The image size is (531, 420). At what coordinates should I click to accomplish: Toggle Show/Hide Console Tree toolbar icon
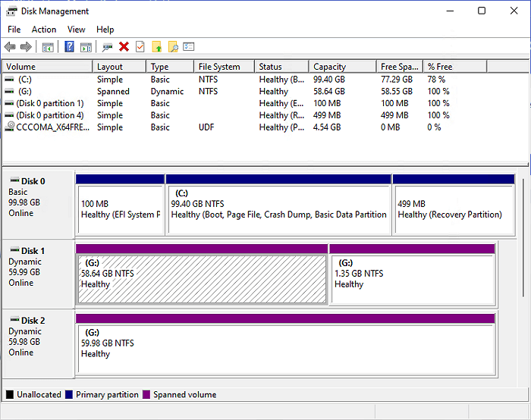48,47
